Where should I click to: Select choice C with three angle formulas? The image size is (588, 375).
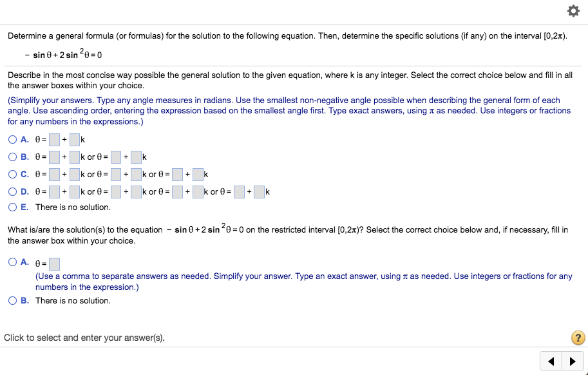(x=12, y=174)
